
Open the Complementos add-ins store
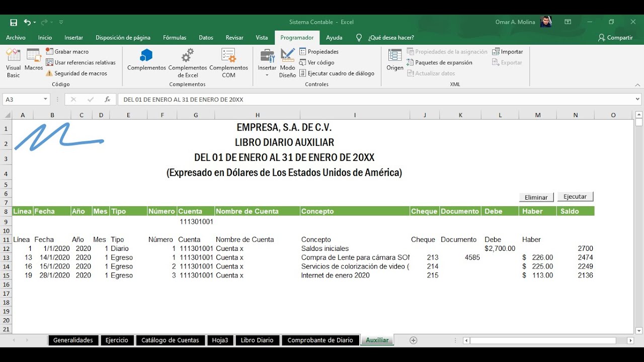(x=146, y=60)
